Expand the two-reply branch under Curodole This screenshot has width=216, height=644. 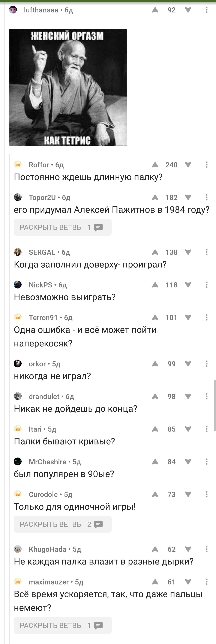coord(63,524)
